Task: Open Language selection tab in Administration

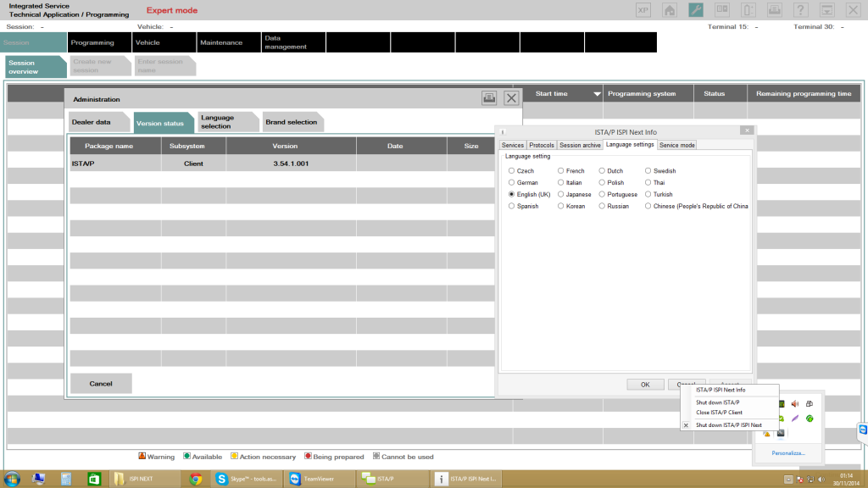Action: click(227, 122)
